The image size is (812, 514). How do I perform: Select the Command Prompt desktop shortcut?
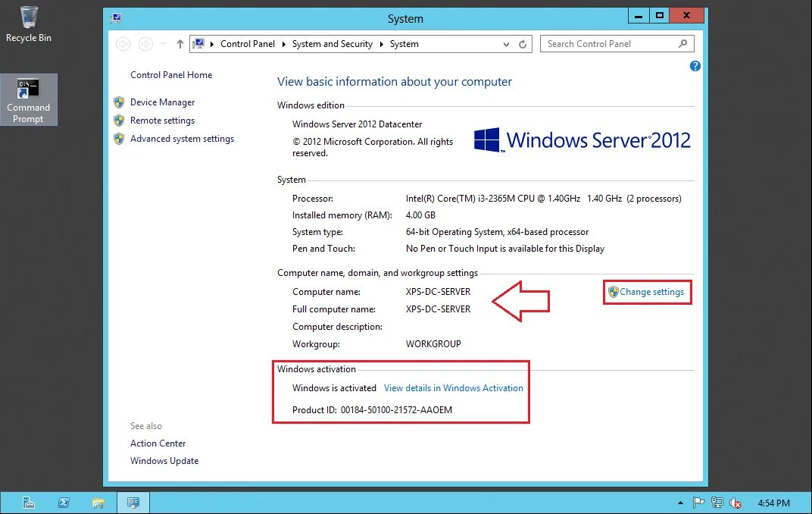tap(29, 100)
